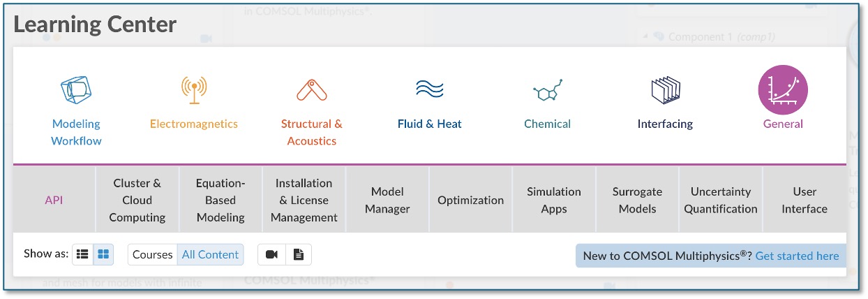Click the Get started here link

coord(797,256)
